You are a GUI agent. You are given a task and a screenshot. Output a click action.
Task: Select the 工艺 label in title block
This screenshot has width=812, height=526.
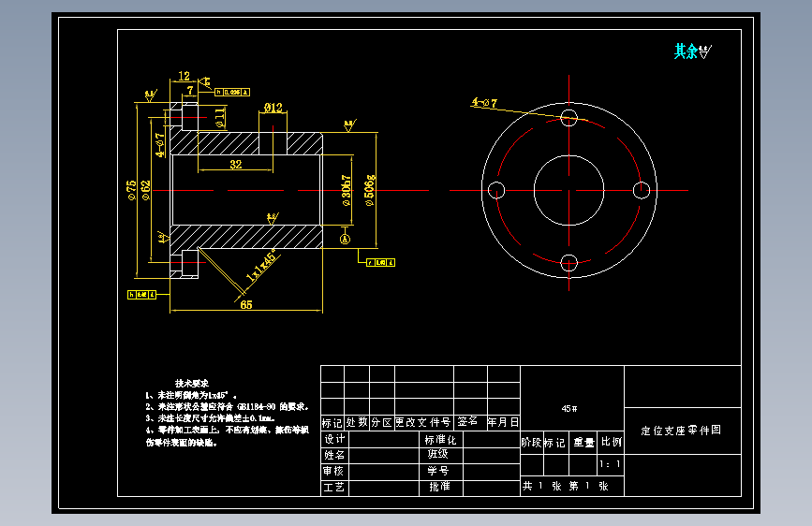[334, 488]
